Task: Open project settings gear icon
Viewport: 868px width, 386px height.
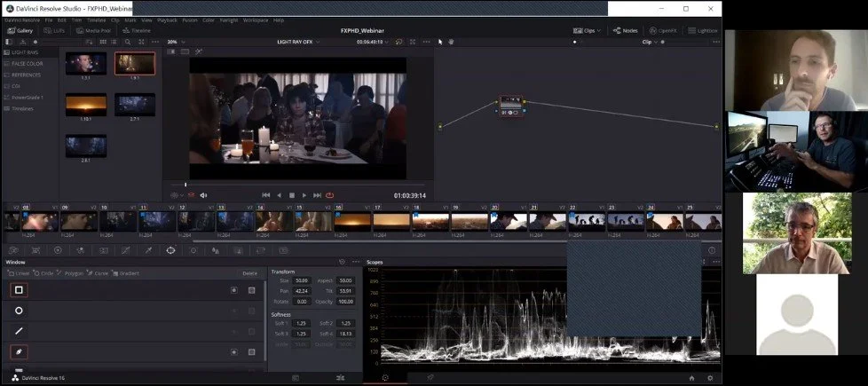Action: [x=710, y=378]
